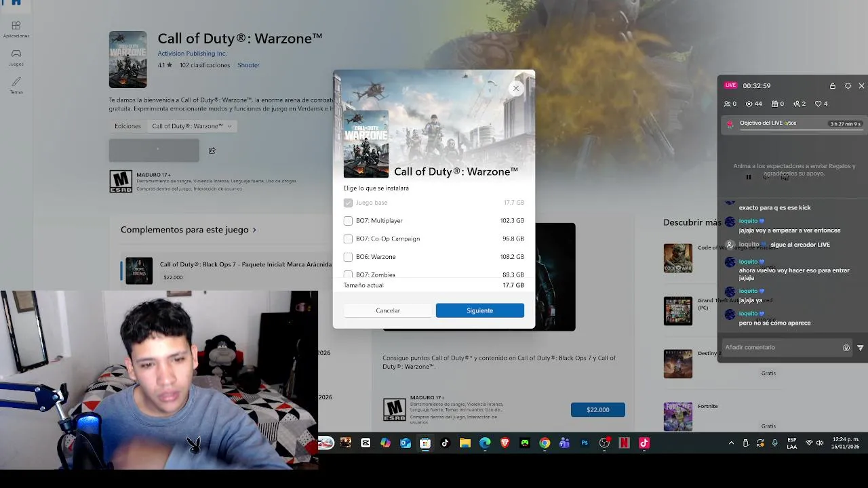Open the clock showing 12:24 p. m.

pos(846,443)
